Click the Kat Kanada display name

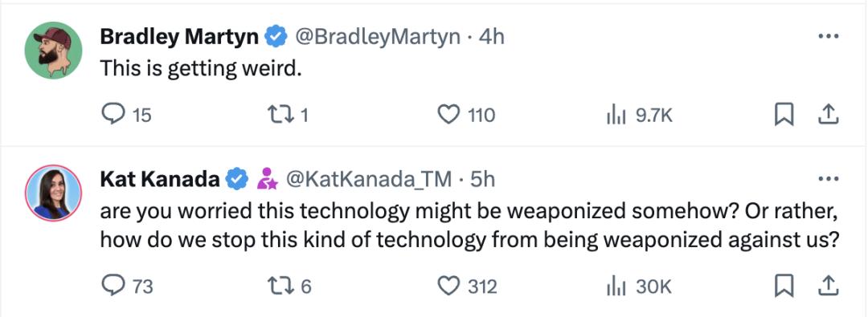(x=160, y=179)
